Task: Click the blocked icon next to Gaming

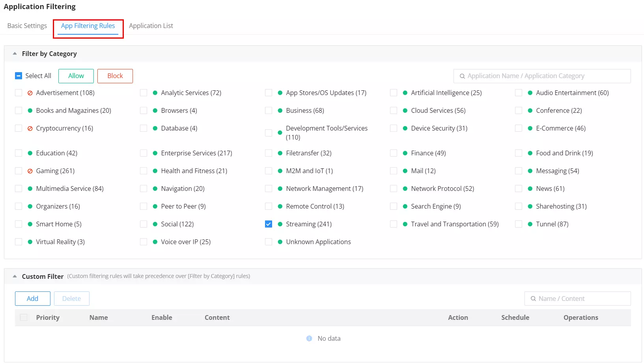Action: [30, 171]
